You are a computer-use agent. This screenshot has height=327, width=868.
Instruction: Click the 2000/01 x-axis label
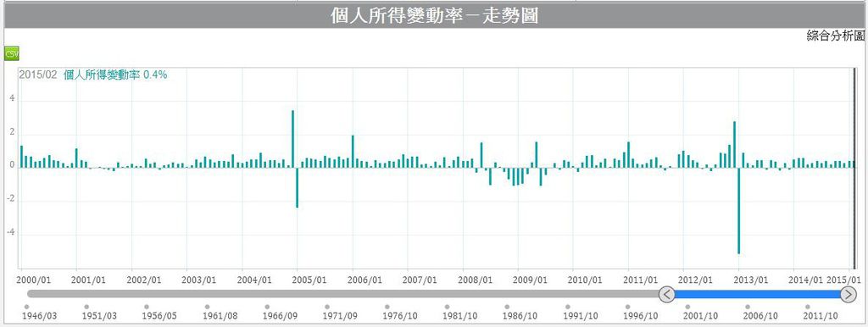(34, 280)
